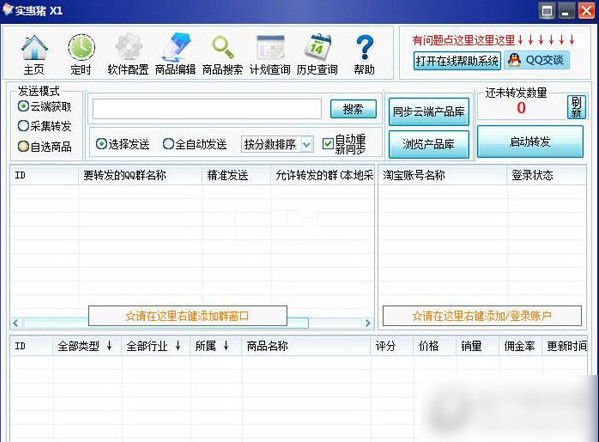Screen dimensions: 599x442
Task: Open 商品搜索 magnifier icon
Action: click(x=222, y=54)
